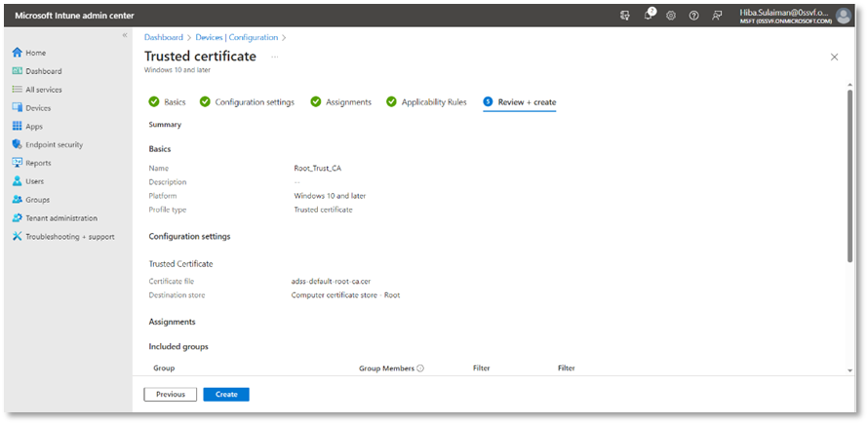The image size is (868, 424).
Task: Select the Applicability Rules step
Action: point(426,102)
